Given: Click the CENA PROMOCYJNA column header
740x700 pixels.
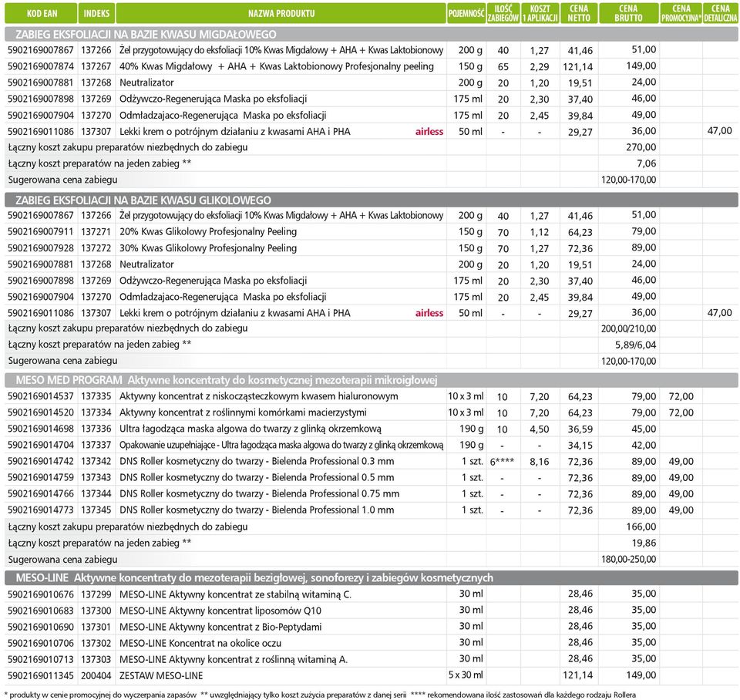Looking at the screenshot, I should tap(681, 13).
